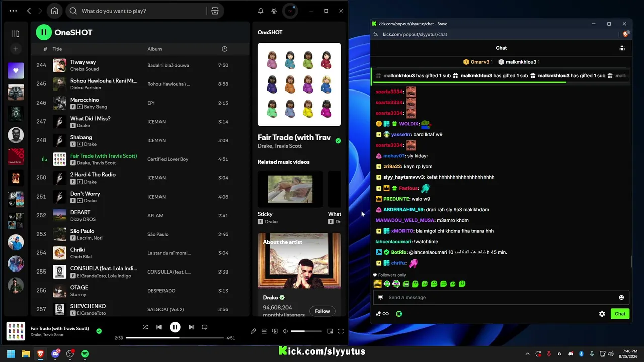Mute Spotify volume with the speaker icon
Image resolution: width=644 pixels, height=362 pixels.
coord(285,331)
